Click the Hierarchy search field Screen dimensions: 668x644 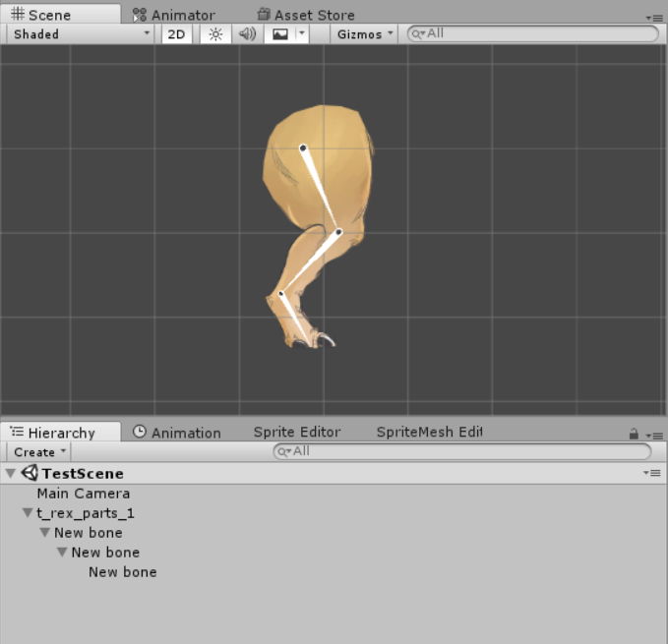click(x=461, y=451)
